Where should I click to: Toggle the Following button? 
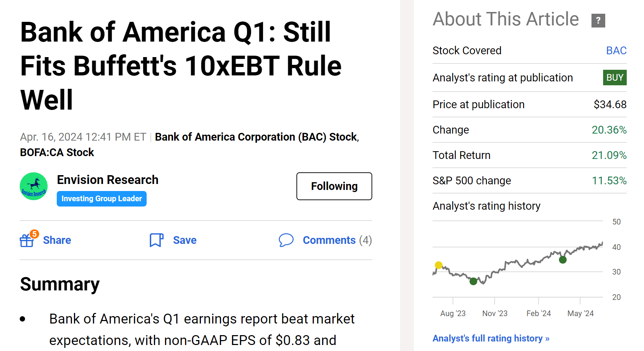[334, 186]
